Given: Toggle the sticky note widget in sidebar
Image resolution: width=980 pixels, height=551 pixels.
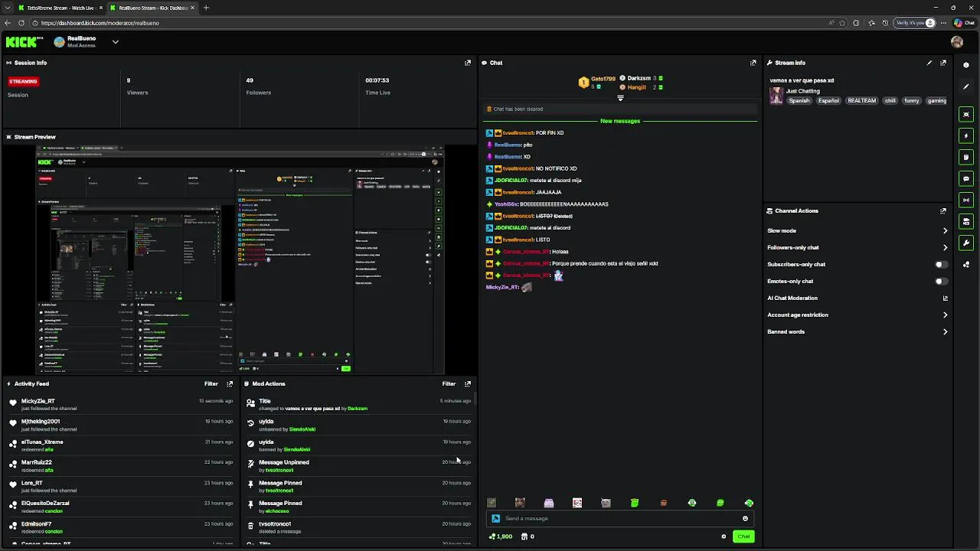Looking at the screenshot, I should click(x=966, y=157).
